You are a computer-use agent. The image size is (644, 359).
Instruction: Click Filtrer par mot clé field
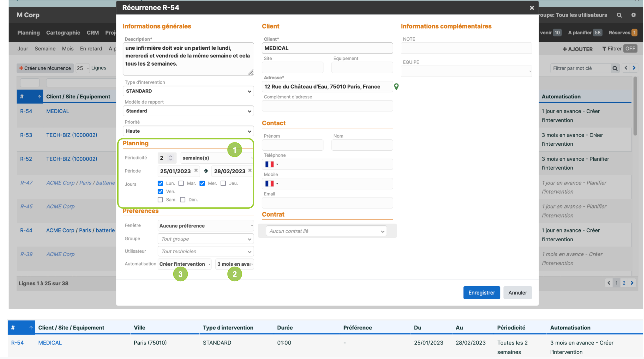(580, 68)
